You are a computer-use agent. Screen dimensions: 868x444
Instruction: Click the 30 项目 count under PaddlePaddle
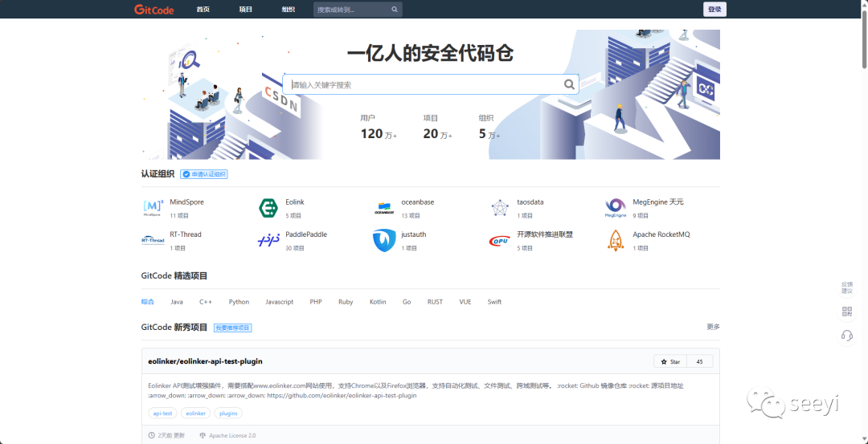click(x=295, y=248)
